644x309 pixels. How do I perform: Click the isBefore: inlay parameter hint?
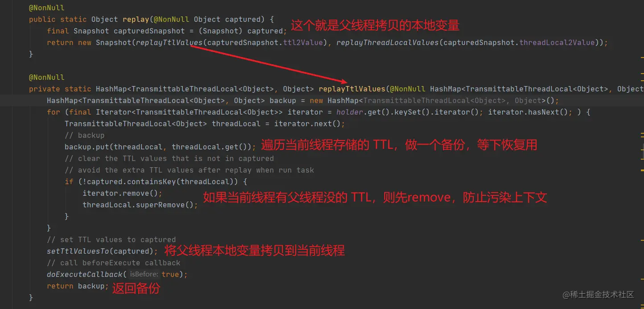coord(144,274)
